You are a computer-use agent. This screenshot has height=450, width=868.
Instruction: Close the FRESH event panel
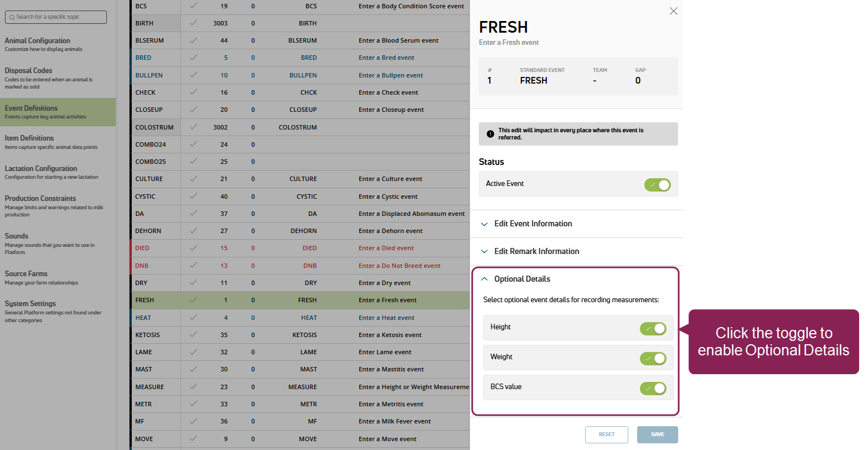pos(673,11)
